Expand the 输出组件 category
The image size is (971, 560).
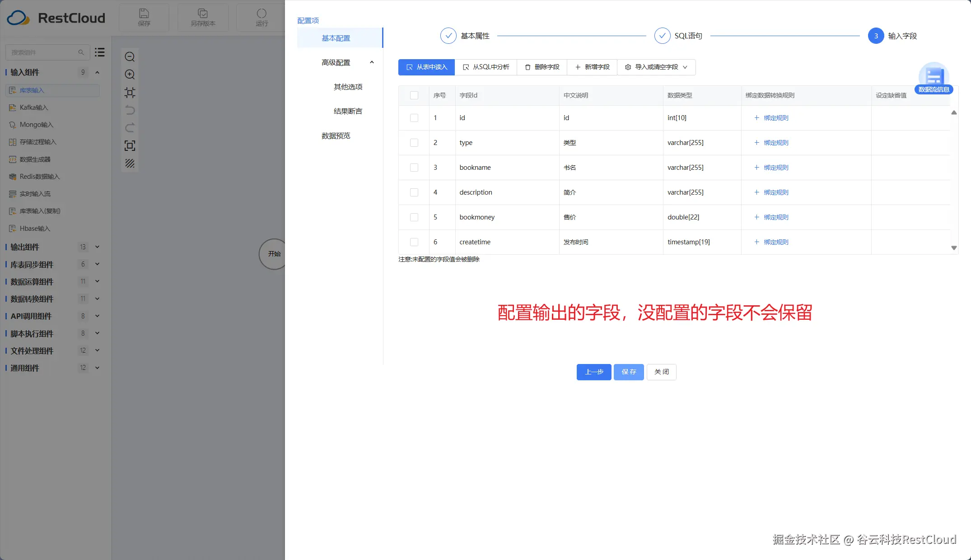97,247
